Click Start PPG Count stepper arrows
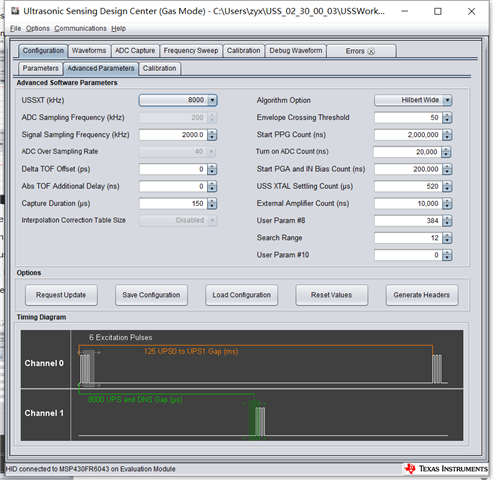This screenshot has width=493, height=480. click(x=447, y=135)
